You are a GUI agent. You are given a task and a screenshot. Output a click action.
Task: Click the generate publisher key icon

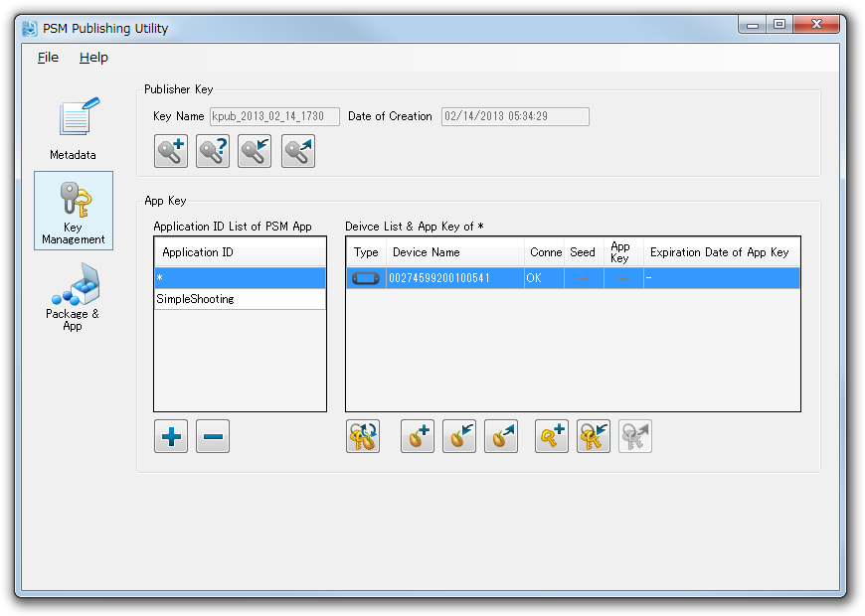coord(171,151)
